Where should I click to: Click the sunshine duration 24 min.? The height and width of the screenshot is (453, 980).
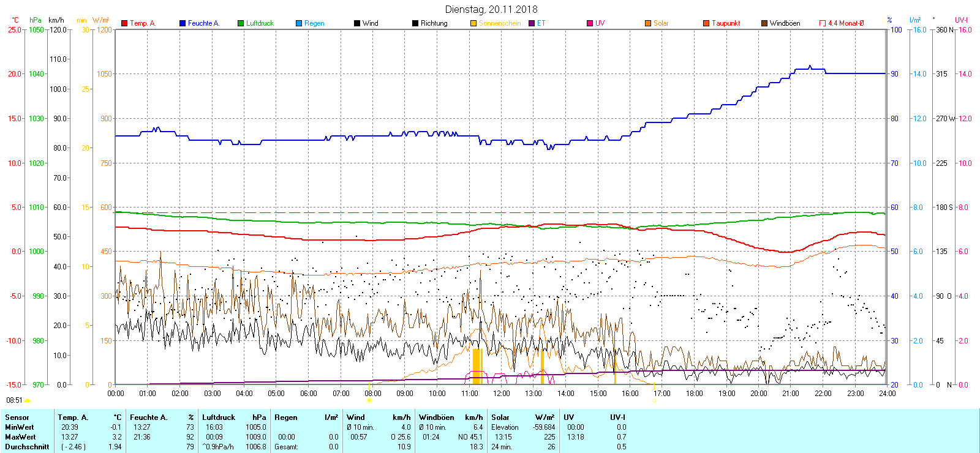pyautogui.click(x=501, y=447)
